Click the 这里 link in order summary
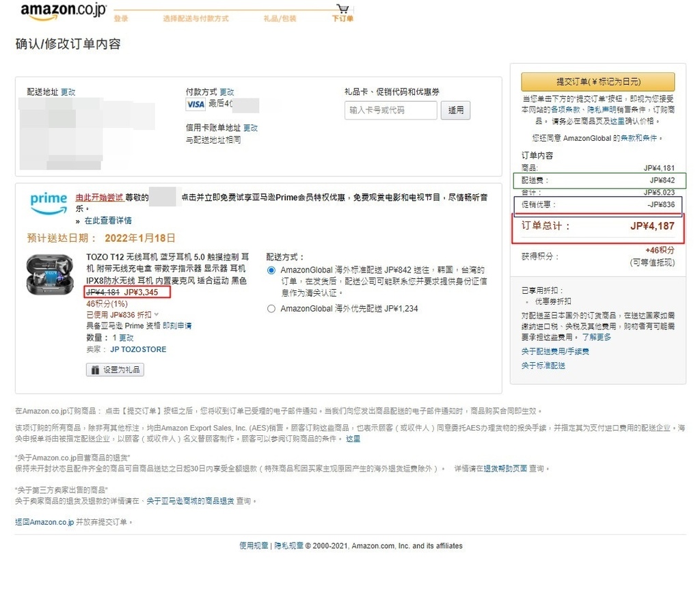Image resolution: width=700 pixels, height=589 pixels. coord(617,121)
